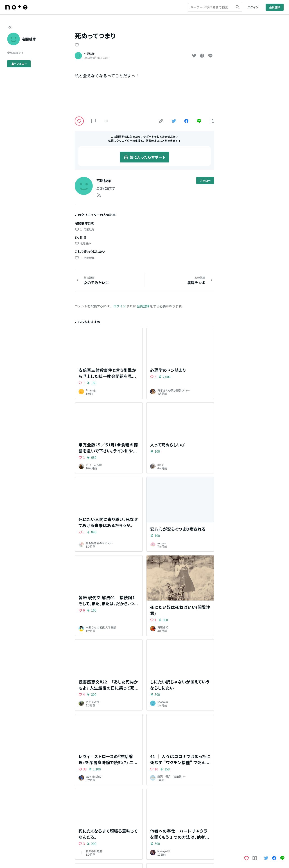Go to next article chevron

click(211, 280)
